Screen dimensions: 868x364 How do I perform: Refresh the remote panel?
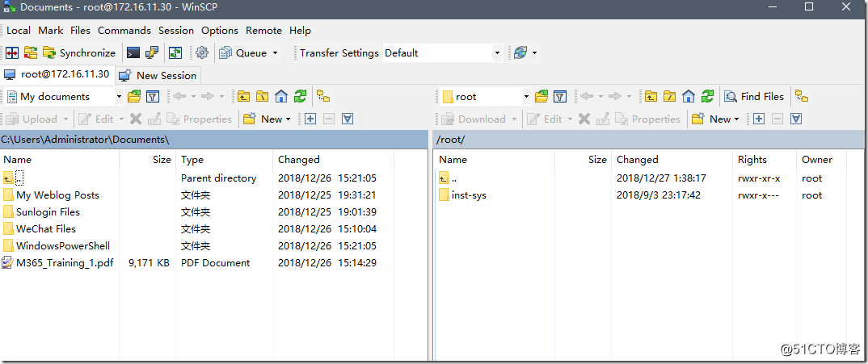707,97
